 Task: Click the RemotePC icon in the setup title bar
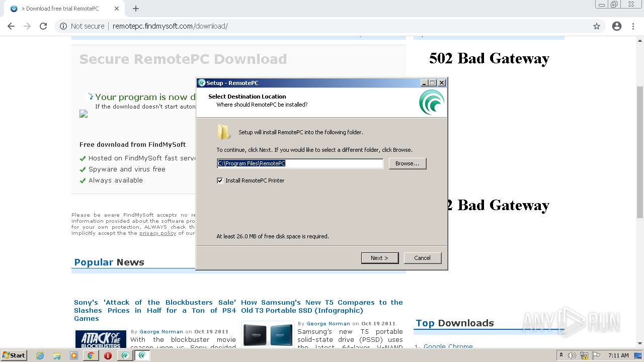(x=202, y=83)
